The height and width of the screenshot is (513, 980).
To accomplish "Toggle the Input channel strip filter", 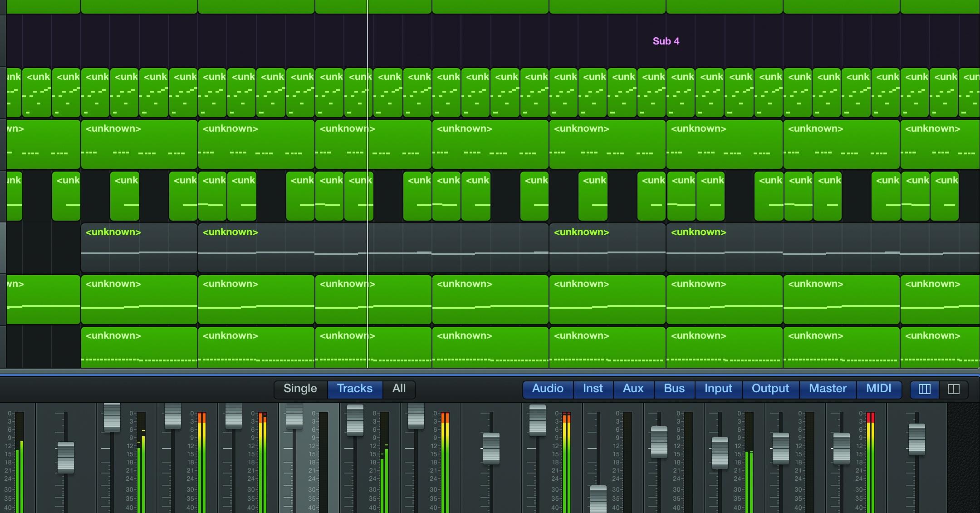I will pyautogui.click(x=718, y=389).
